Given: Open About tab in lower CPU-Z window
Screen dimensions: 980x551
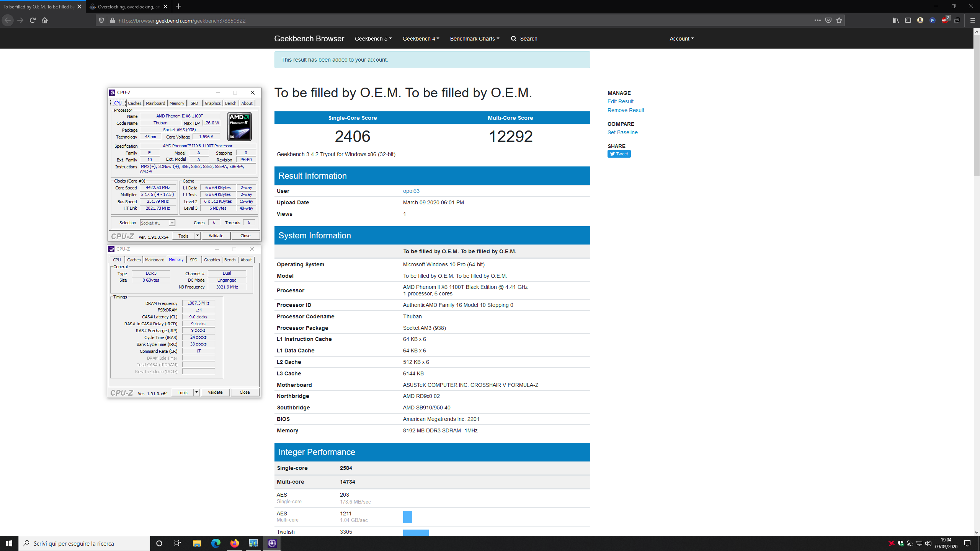Looking at the screenshot, I should tap(246, 260).
